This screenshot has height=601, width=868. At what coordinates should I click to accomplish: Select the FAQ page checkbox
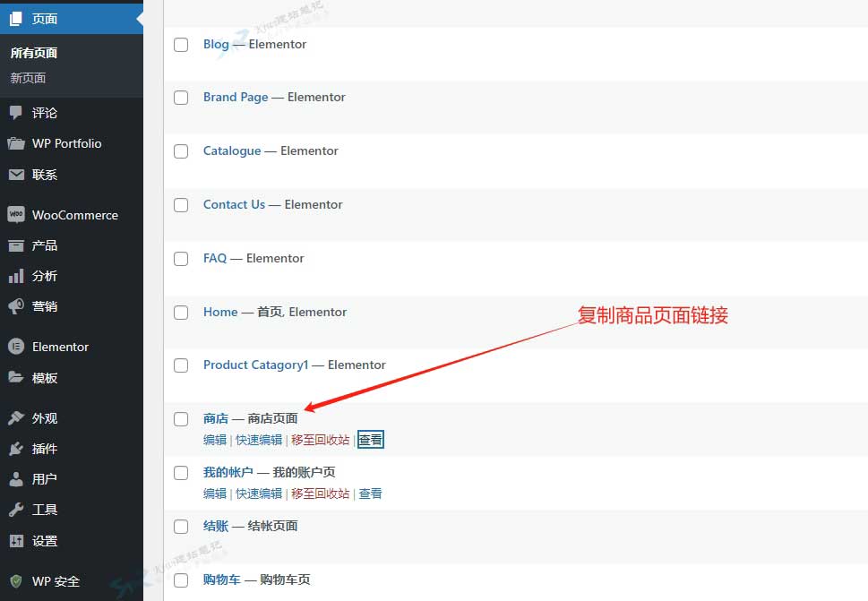pos(181,259)
